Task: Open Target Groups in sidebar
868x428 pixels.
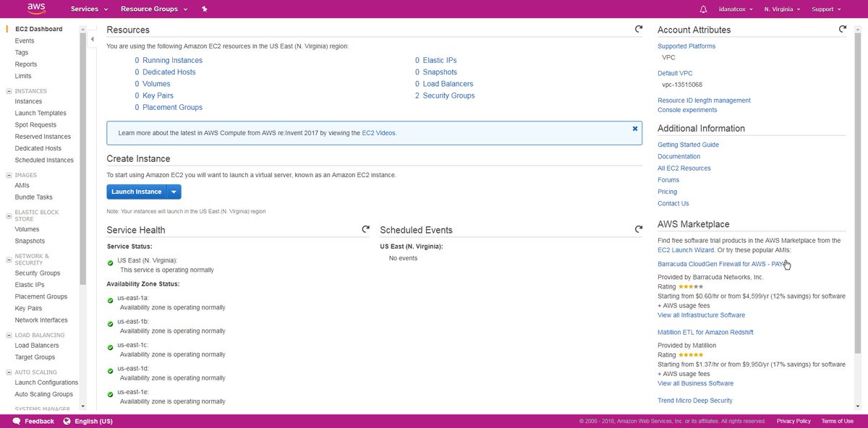Action: [x=35, y=357]
